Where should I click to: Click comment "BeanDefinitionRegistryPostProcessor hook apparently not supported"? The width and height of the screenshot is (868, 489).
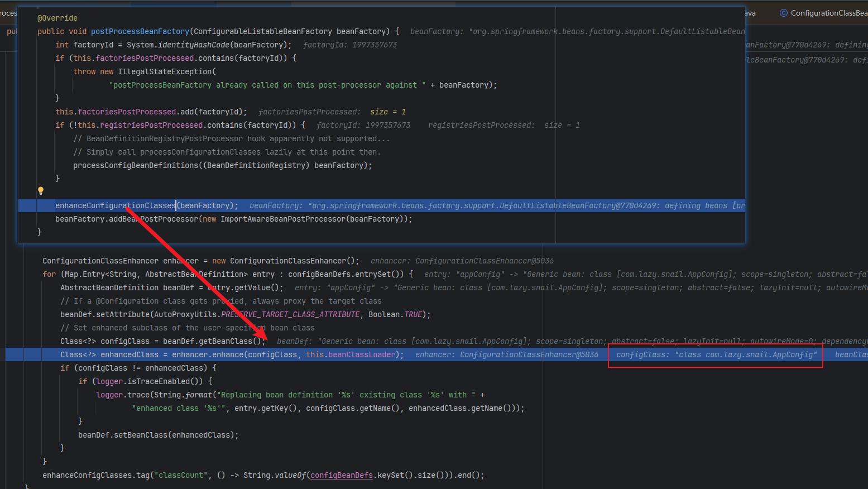pos(232,138)
